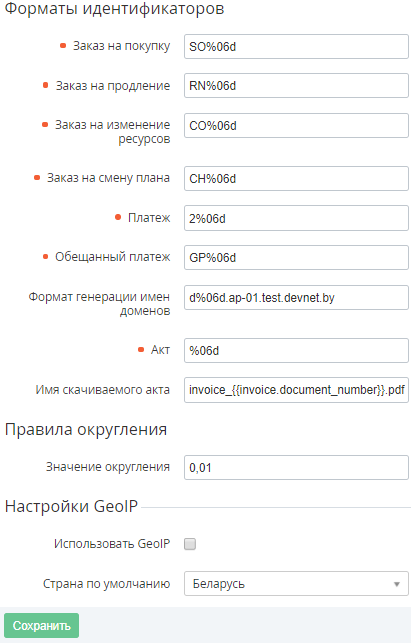Click the Значение округления field
Image resolution: width=411 pixels, height=644 pixels.
[296, 467]
